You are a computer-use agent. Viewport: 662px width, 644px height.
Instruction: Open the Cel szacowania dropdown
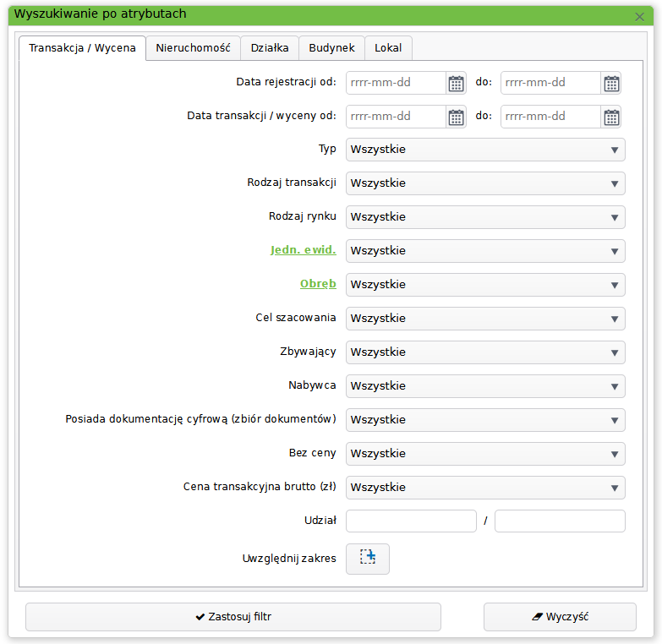(485, 319)
